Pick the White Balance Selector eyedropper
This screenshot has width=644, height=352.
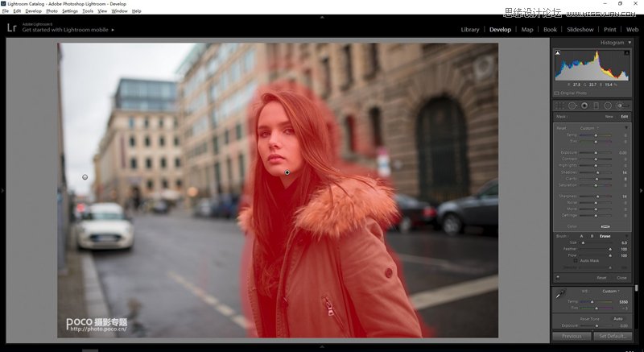[560, 296]
